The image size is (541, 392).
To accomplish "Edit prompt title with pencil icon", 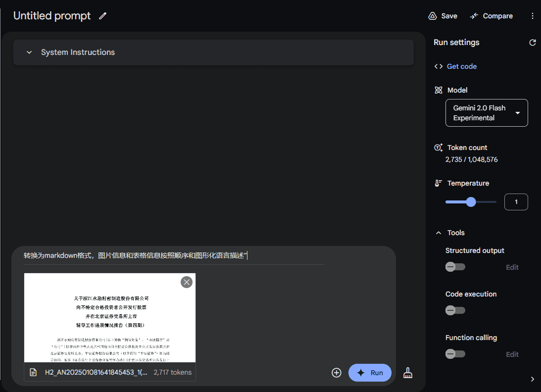I will click(x=102, y=16).
